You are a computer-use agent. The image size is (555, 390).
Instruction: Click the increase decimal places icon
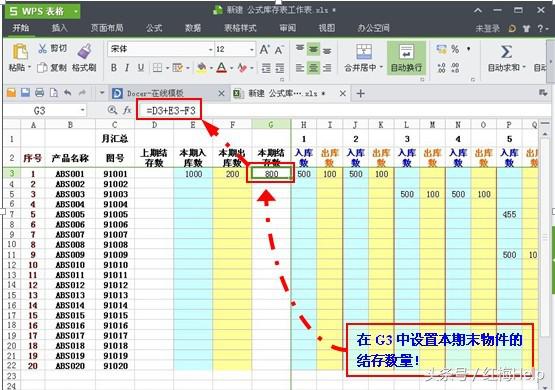point(441,68)
